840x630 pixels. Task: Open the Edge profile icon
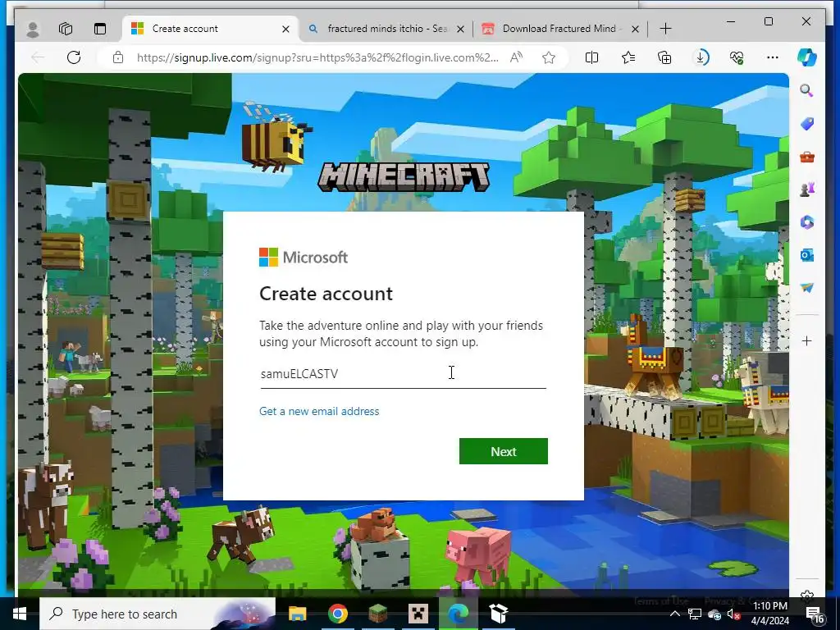coord(33,29)
